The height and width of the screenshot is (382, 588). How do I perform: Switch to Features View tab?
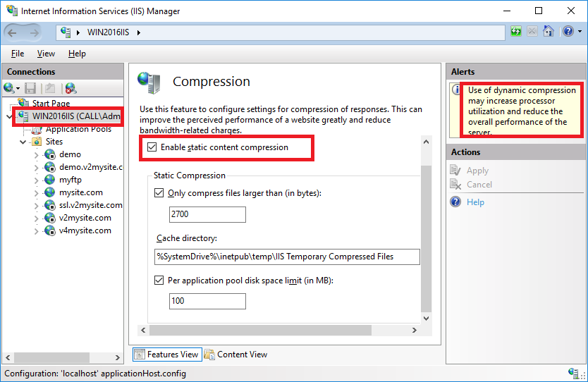click(167, 355)
